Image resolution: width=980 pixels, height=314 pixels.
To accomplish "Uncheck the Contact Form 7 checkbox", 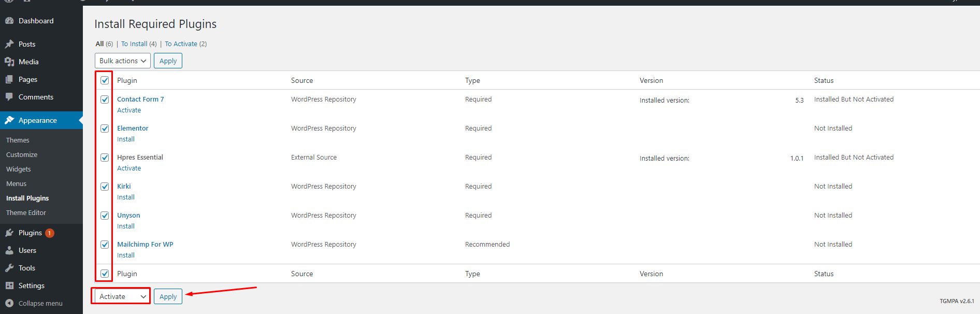I will tap(105, 99).
